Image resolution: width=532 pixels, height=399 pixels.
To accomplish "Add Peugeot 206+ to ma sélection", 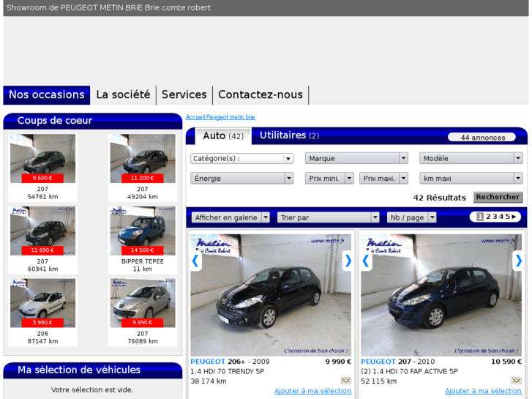I will (x=312, y=391).
